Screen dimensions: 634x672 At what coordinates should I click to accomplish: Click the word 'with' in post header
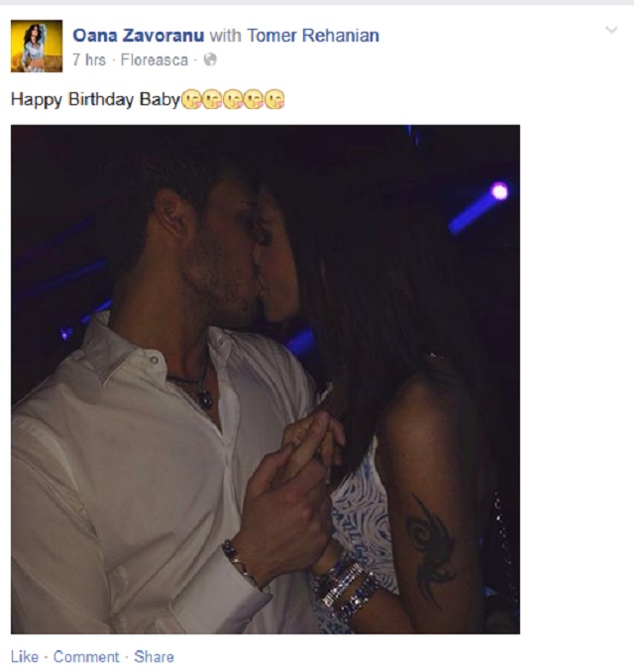pos(225,35)
